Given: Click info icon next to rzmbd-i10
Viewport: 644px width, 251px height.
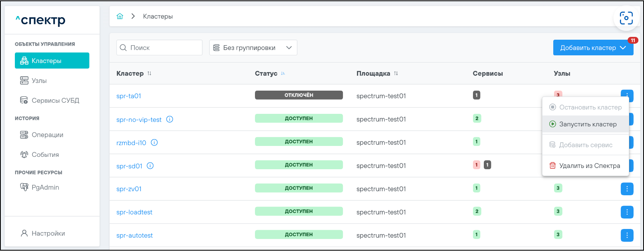Looking at the screenshot, I should [154, 143].
